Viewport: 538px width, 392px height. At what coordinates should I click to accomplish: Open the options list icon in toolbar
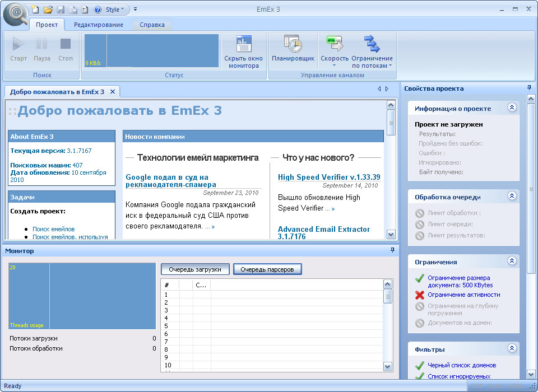(x=85, y=10)
